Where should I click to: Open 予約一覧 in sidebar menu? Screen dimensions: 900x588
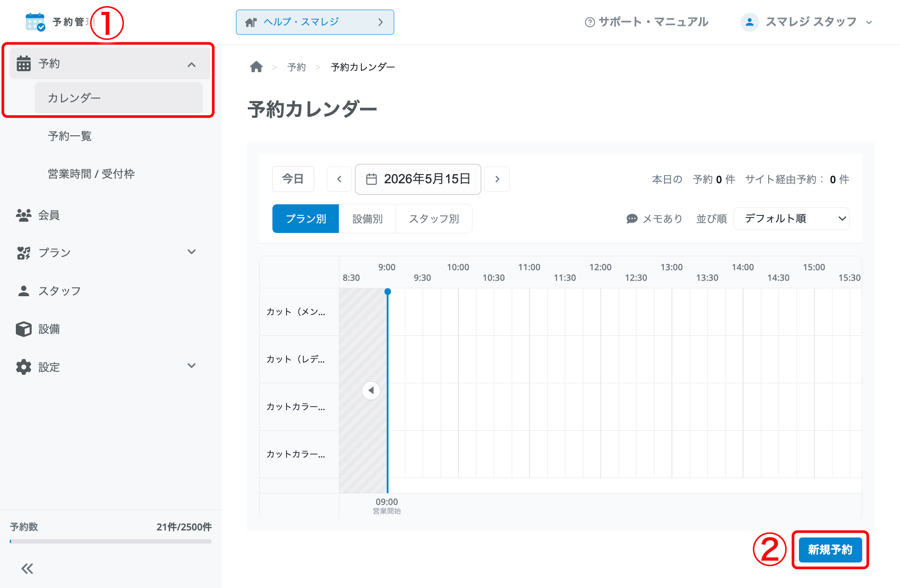[70, 136]
